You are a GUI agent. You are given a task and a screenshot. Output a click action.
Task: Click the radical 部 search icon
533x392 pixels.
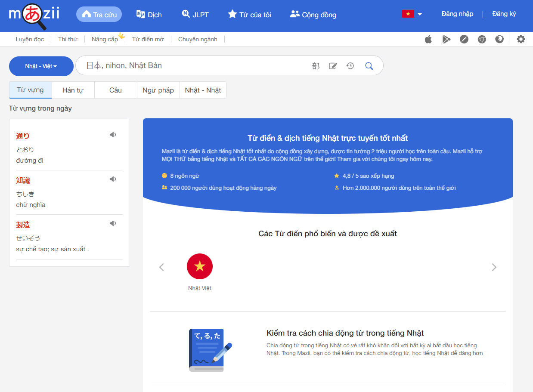click(x=316, y=66)
